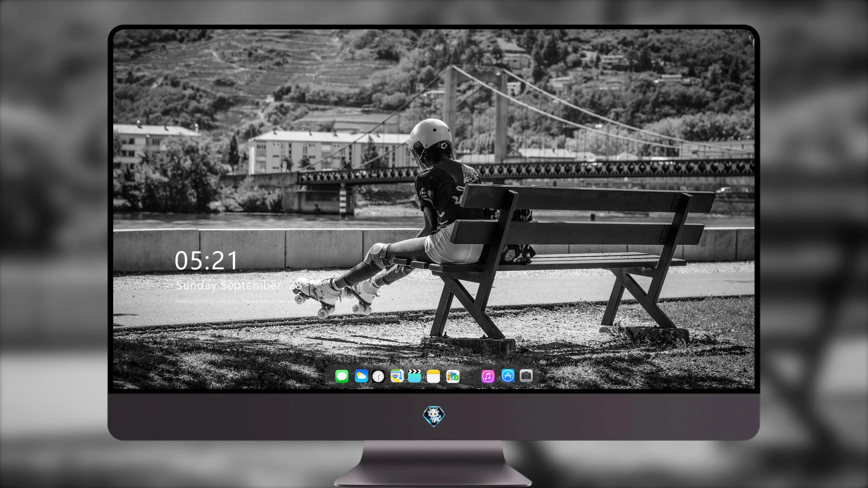Screen dimensions: 868x488
Task: Click the dragon mascot logo on the monitor
Action: (434, 416)
